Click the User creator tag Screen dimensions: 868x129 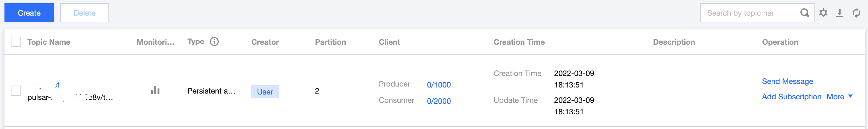(x=265, y=92)
